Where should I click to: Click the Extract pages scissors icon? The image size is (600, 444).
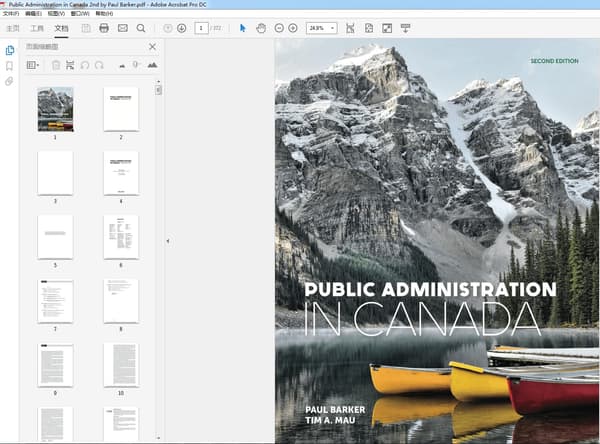(x=70, y=65)
